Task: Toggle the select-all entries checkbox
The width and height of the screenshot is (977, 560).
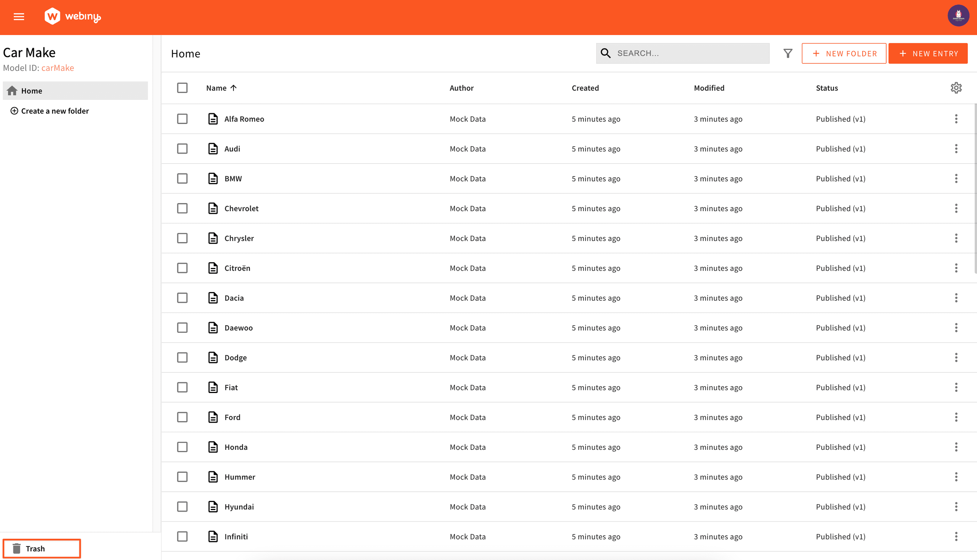Action: pos(182,88)
